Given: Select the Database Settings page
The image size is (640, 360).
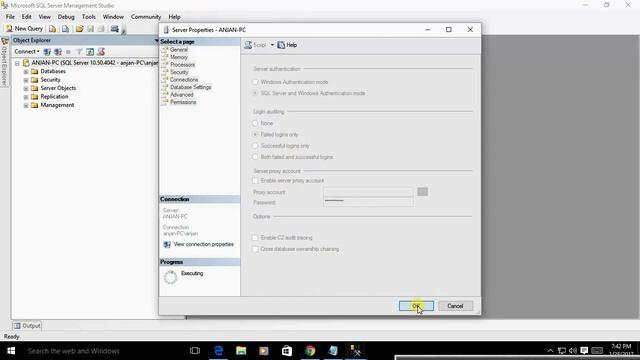Looking at the screenshot, I should [x=190, y=87].
